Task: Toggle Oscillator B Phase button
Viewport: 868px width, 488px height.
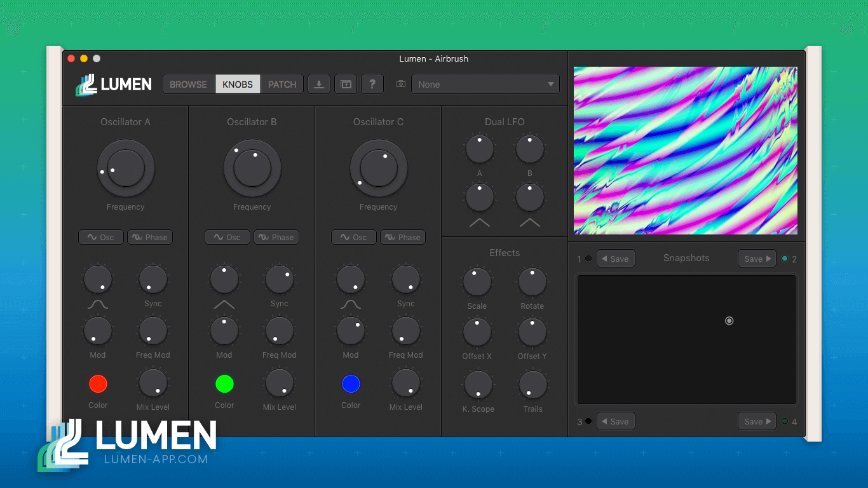Action: [x=276, y=237]
